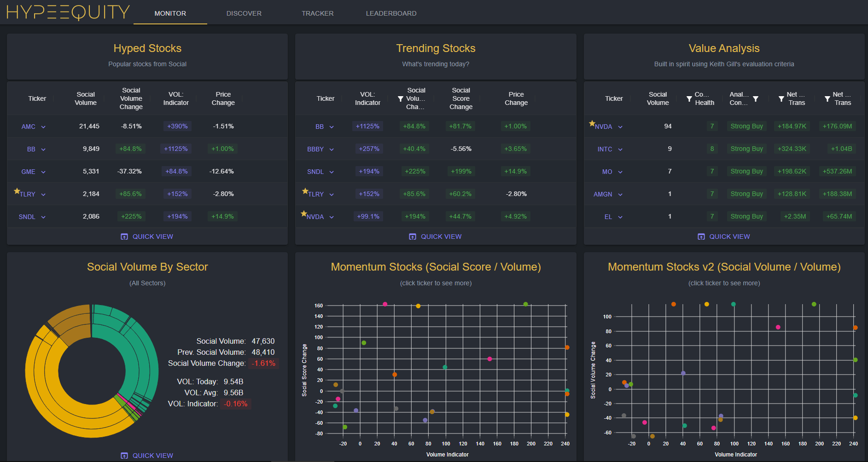Screen dimensions: 868x462
Task: Open the Leaderboard tab
Action: coord(391,13)
